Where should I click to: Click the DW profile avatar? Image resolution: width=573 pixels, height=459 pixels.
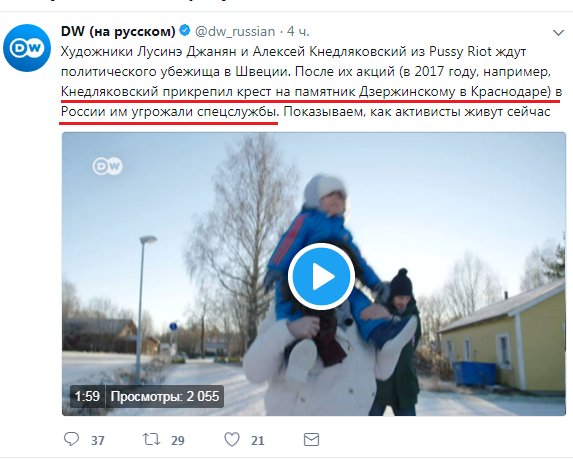coord(27,48)
